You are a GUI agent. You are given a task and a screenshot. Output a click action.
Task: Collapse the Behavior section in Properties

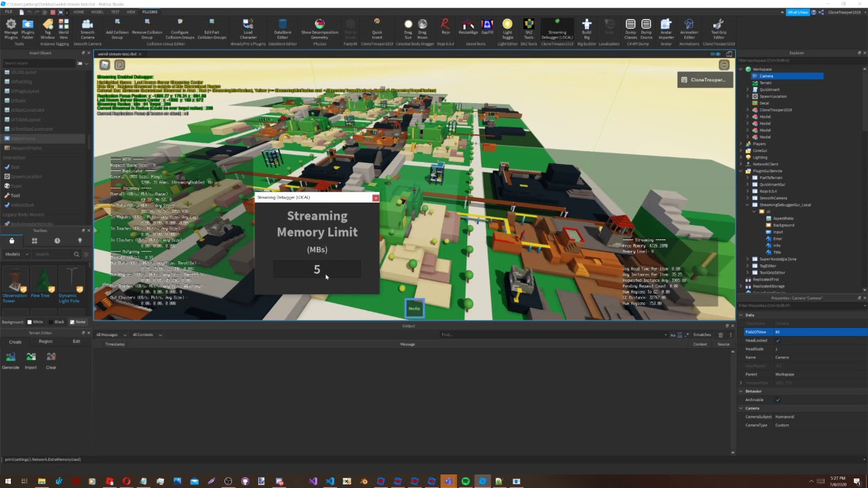click(741, 391)
